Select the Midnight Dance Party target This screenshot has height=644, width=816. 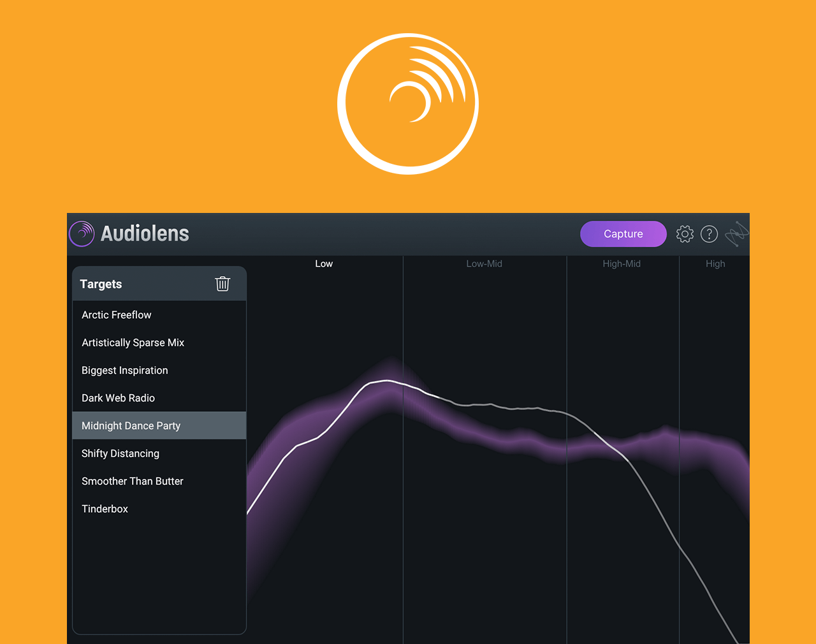159,425
